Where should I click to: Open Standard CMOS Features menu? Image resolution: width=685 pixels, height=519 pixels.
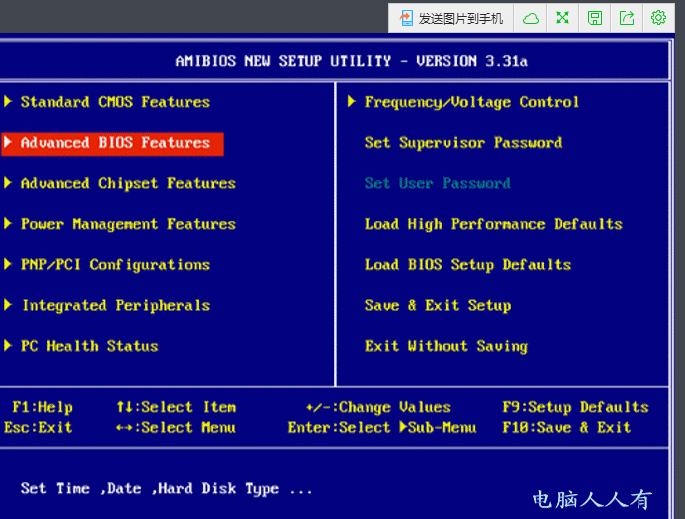coord(115,102)
